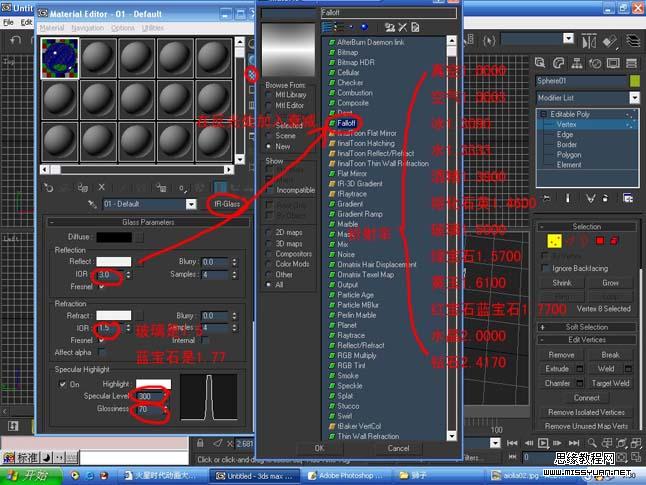Viewport: 646px width, 485px height.
Task: Collapse the Editable Poly modifier tree
Action: pos(543,114)
